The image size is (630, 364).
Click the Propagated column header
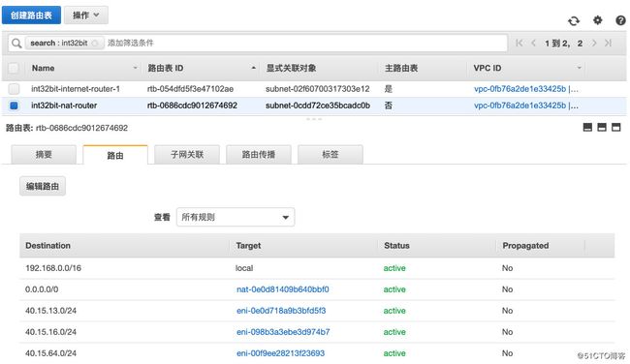tap(525, 246)
